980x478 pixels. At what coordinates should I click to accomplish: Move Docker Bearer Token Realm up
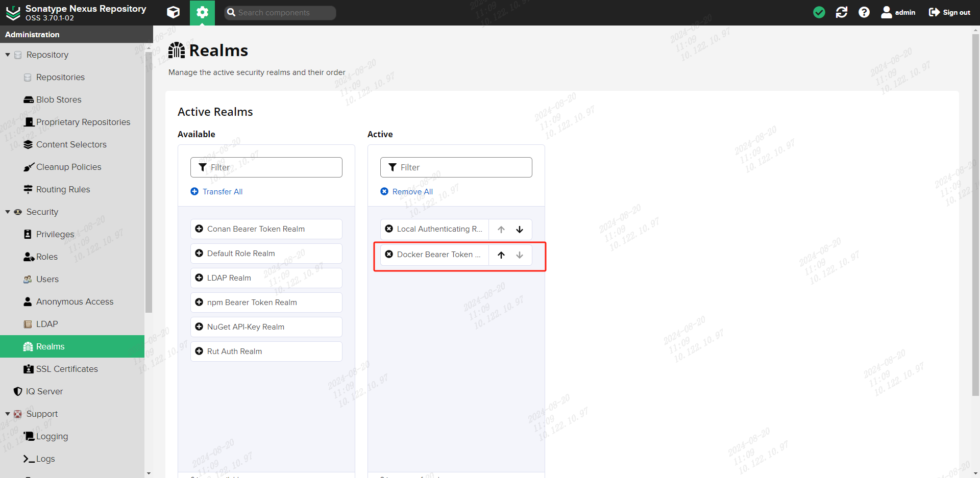(501, 255)
